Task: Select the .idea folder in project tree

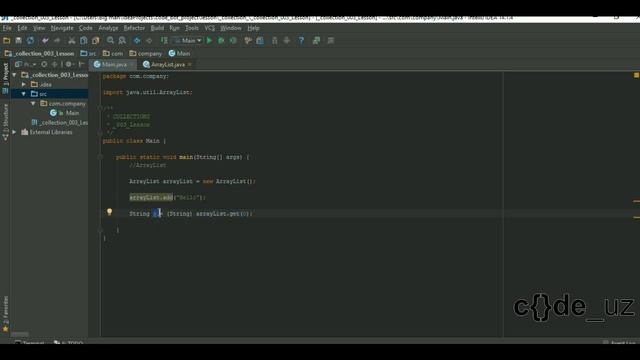Action: coord(42,84)
